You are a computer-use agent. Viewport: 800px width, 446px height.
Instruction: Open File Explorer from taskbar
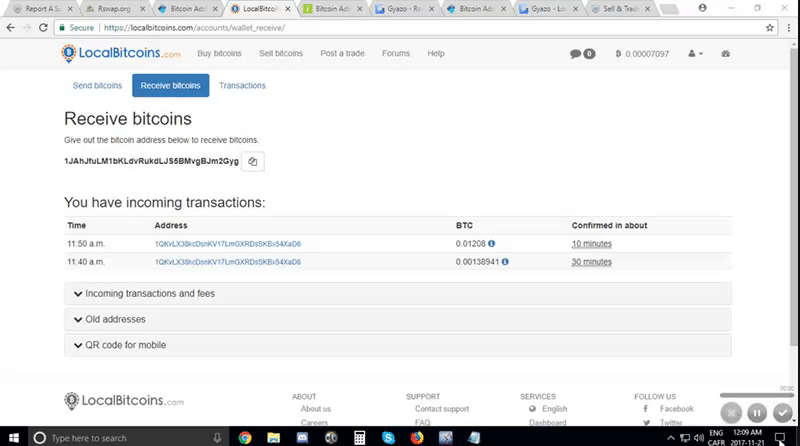[273, 438]
